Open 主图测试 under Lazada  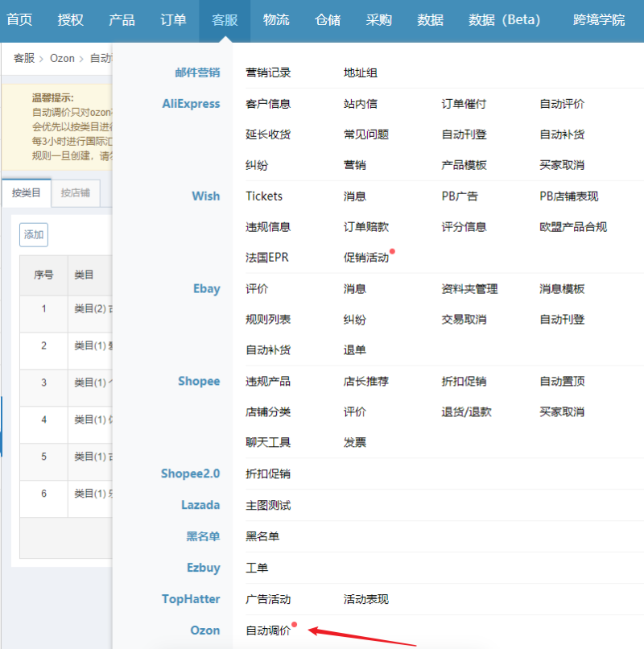tap(268, 506)
